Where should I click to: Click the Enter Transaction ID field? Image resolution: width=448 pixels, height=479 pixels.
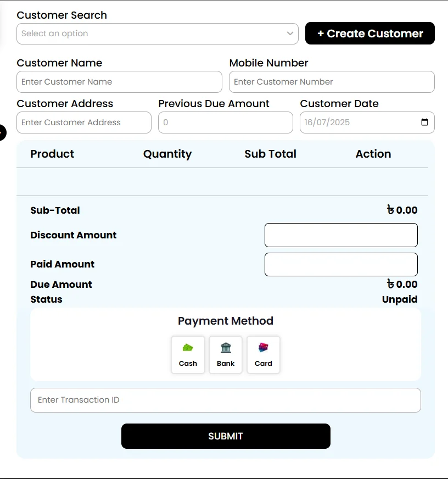coord(225,400)
